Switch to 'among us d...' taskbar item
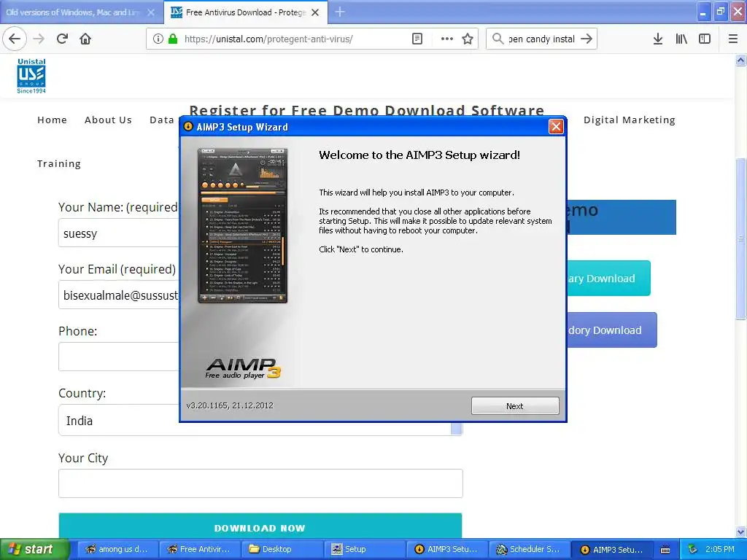This screenshot has width=747, height=560. tap(117, 549)
